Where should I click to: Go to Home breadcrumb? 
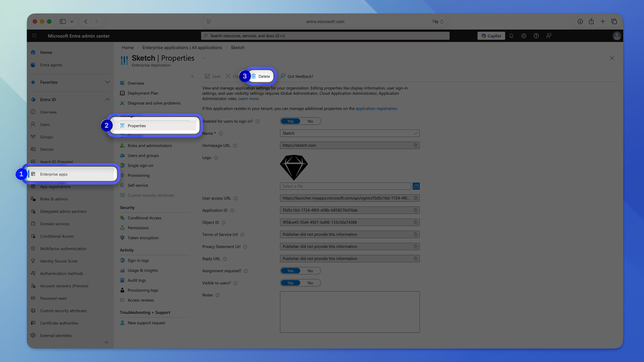[128, 48]
